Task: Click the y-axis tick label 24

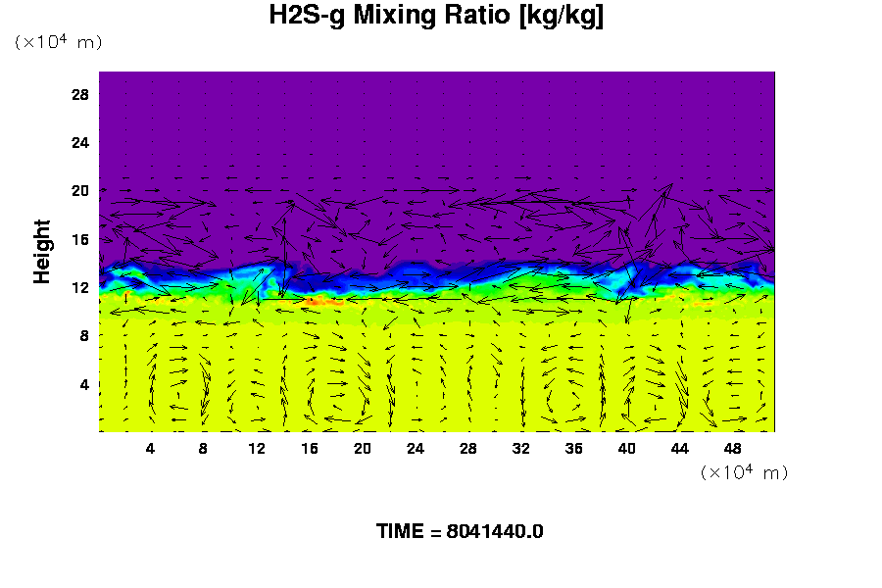Action: [x=80, y=143]
